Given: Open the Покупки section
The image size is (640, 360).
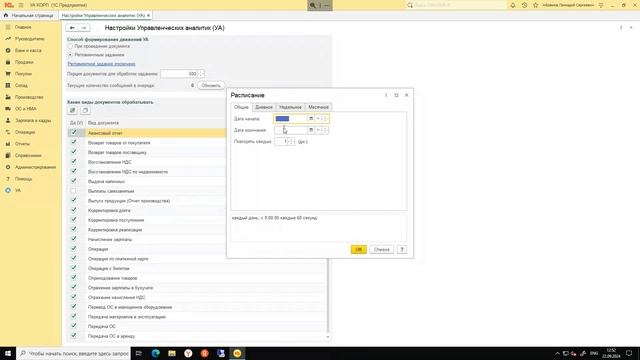Looking at the screenshot, I should pos(23,74).
